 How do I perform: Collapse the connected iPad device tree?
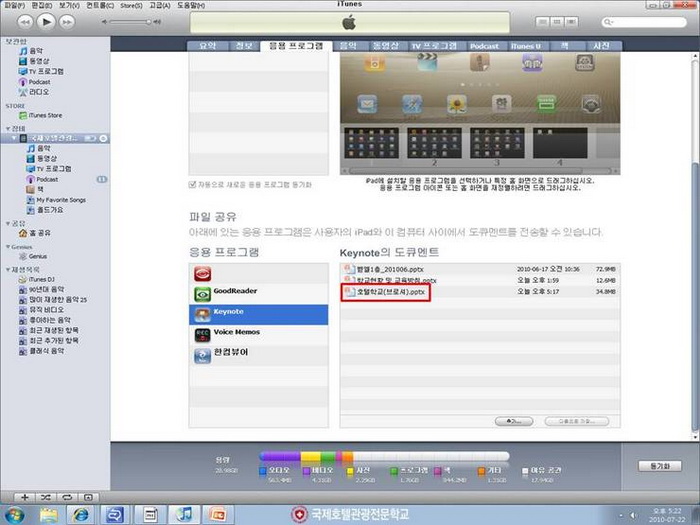[x=12, y=137]
